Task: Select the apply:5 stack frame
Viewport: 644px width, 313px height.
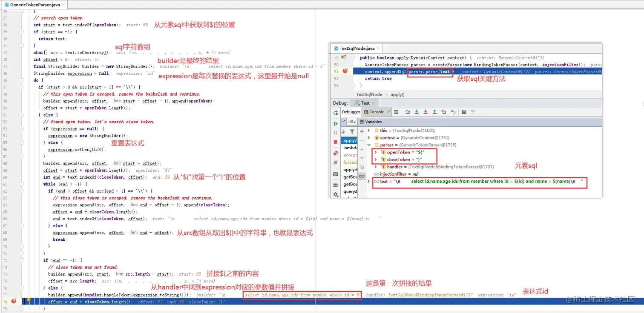Action: click(x=350, y=140)
